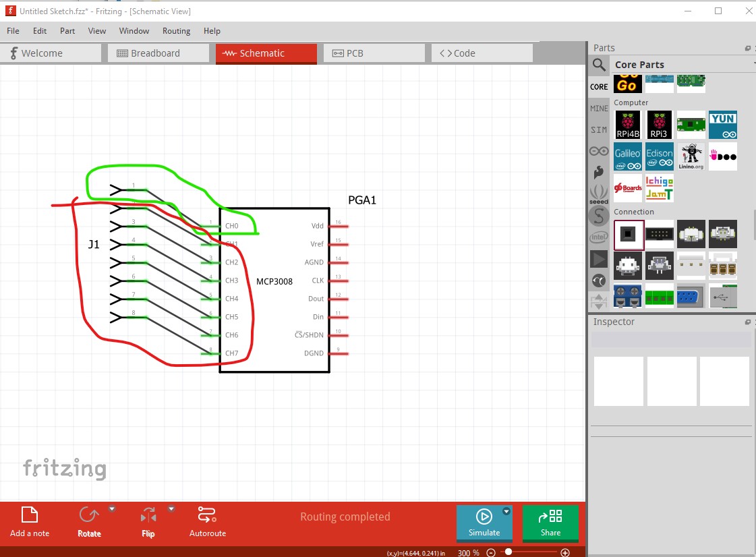Select the Go board part
The image size is (756, 557).
click(x=628, y=84)
